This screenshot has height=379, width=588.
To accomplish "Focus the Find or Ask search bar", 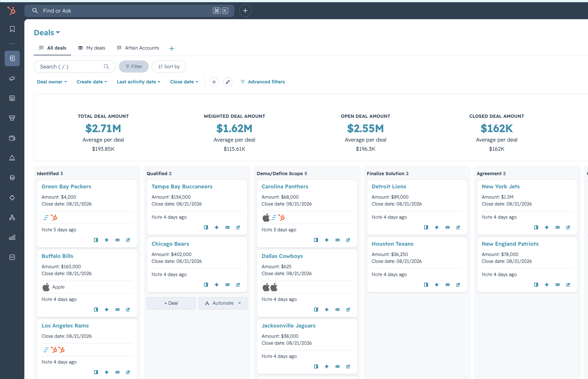I will click(x=129, y=11).
